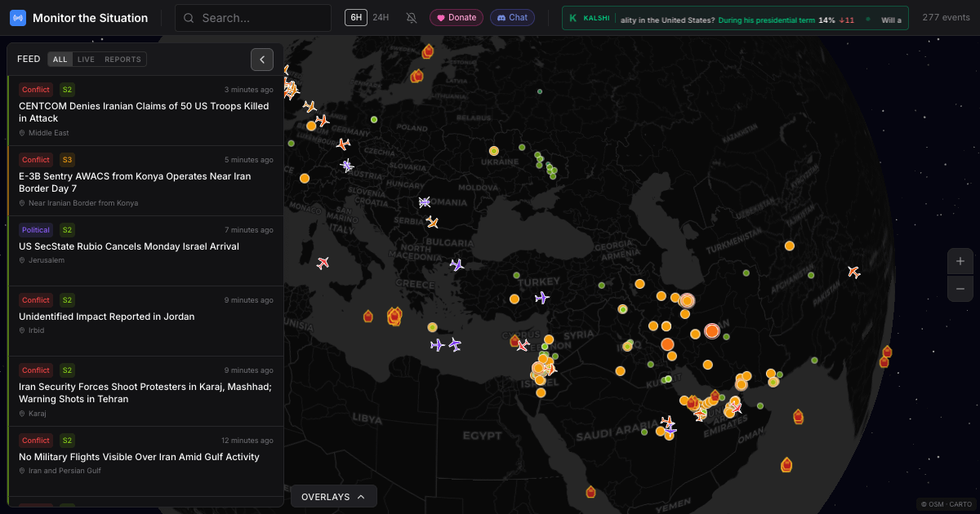The height and width of the screenshot is (514, 980).
Task: Select the Live feed tab
Action: pyautogui.click(x=86, y=60)
